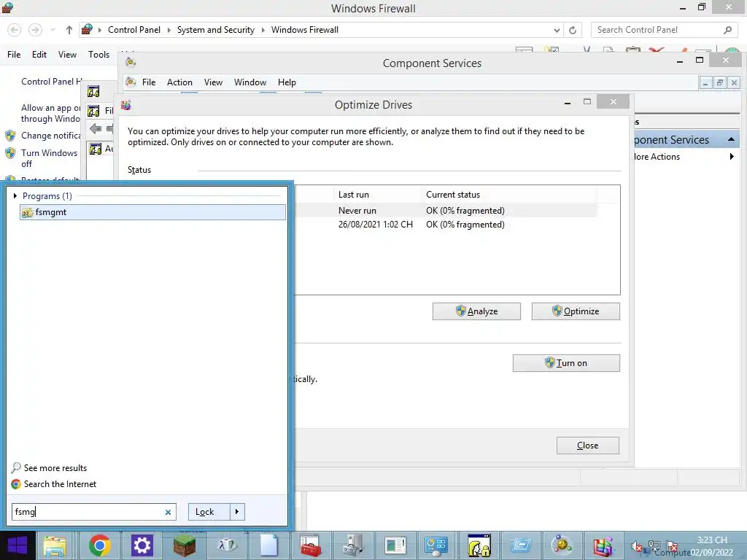Click Control Panel in the breadcrumb
Image resolution: width=747 pixels, height=560 pixels.
click(134, 29)
